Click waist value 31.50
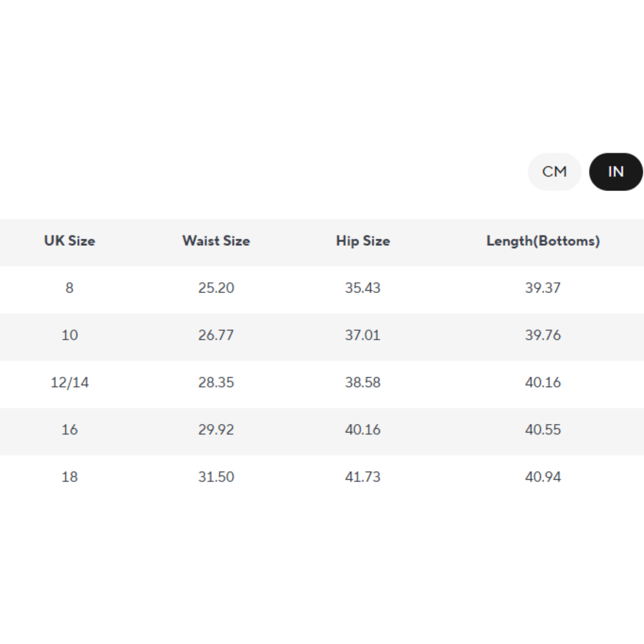Viewport: 644px width, 644px height. (x=216, y=477)
